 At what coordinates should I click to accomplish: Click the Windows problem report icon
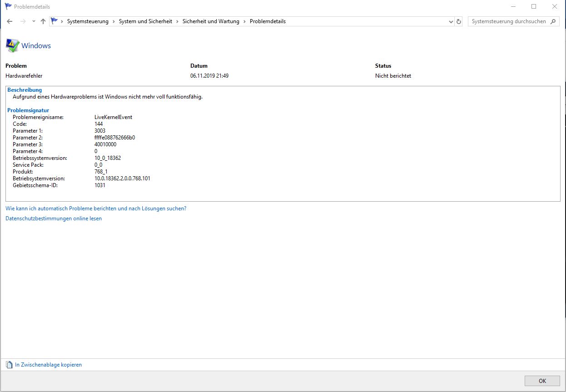coord(12,45)
